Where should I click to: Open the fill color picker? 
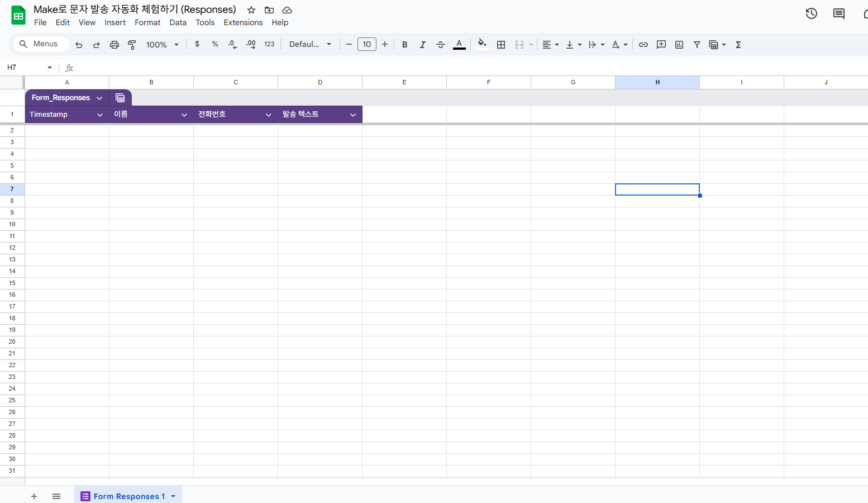click(482, 45)
